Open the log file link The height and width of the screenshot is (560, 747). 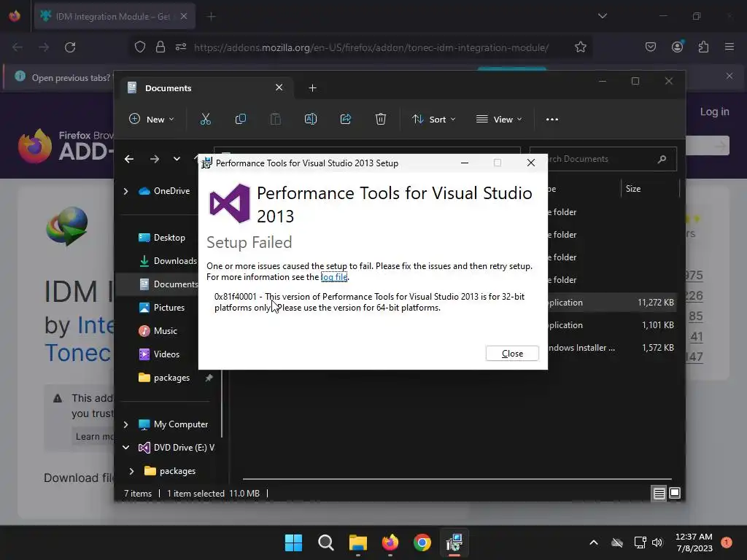334,277
